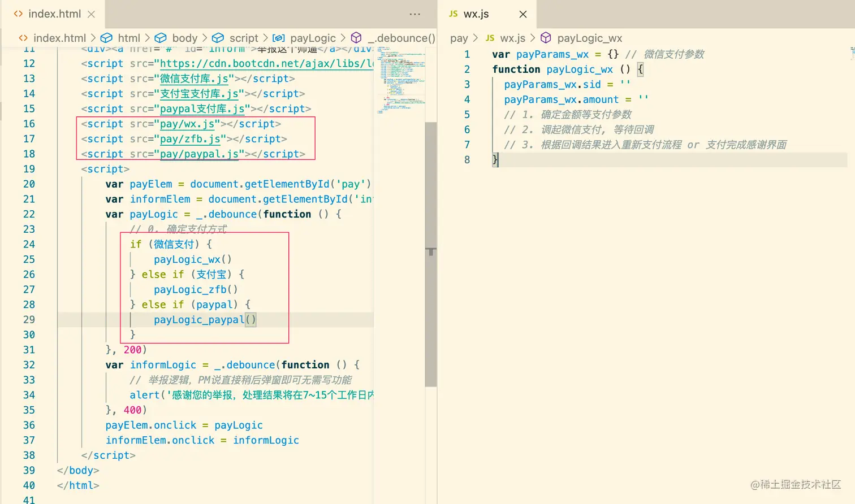Expand the chevron after body breadcrumb
Screen dimensions: 855x504
[205, 38]
